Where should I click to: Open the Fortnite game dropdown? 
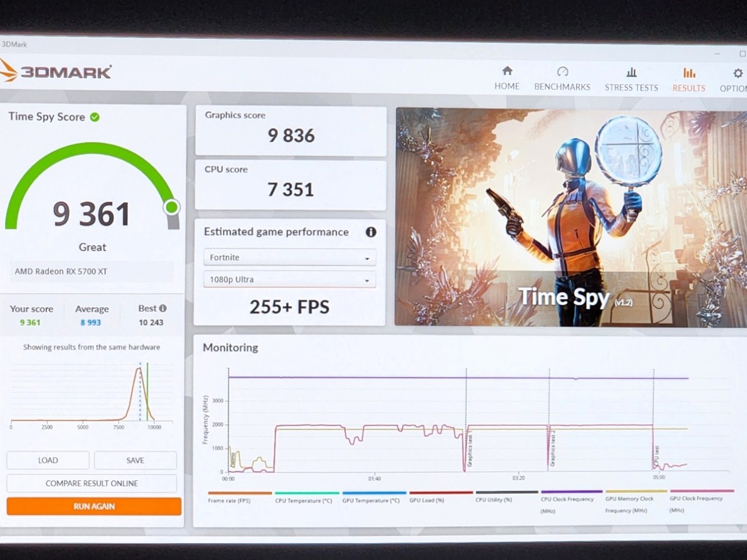[290, 257]
